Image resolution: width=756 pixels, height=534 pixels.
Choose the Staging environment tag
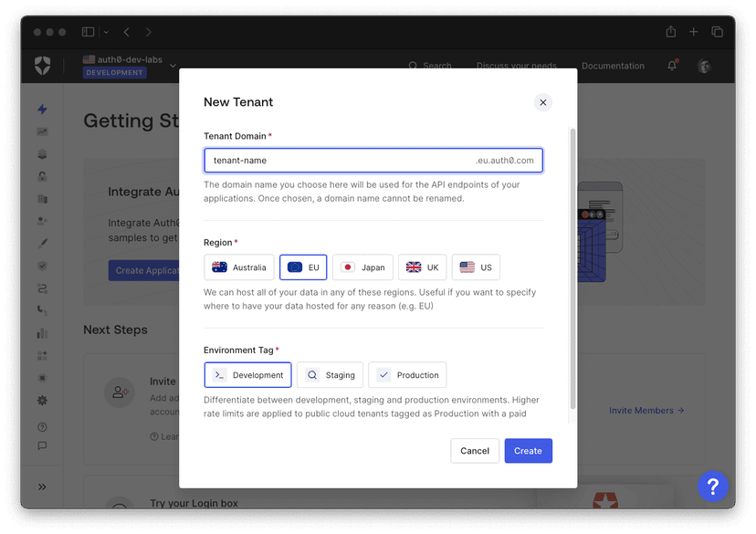point(330,374)
